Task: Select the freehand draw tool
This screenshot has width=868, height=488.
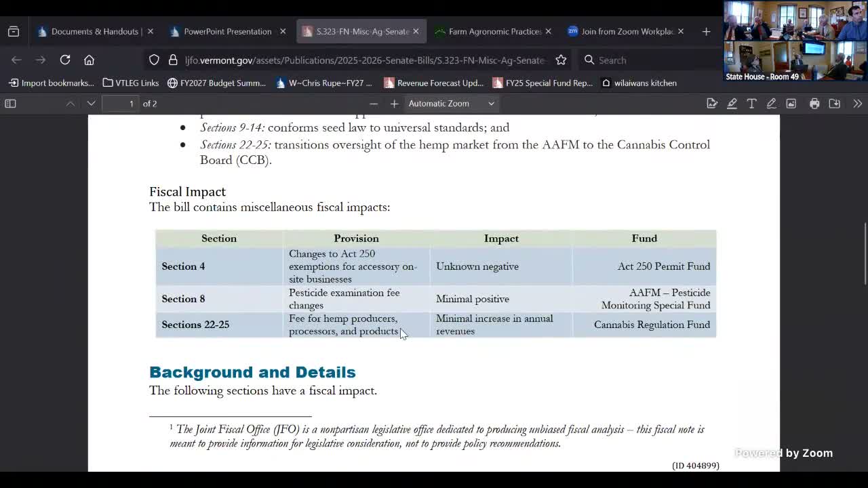Action: tap(771, 104)
